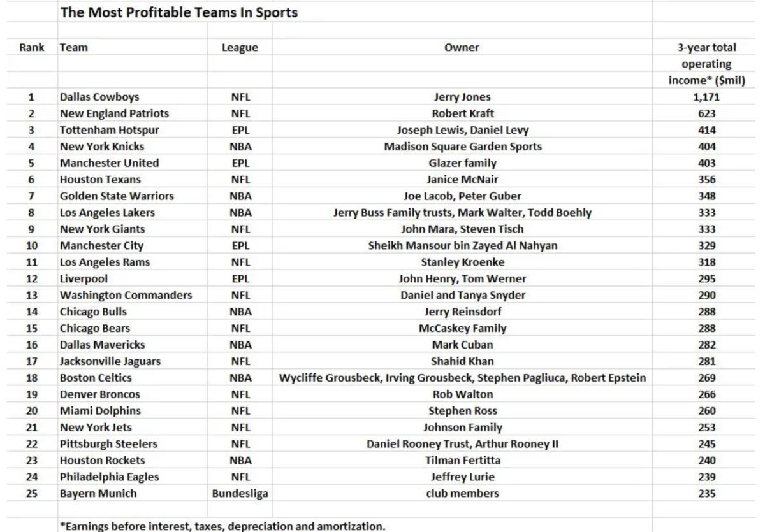765x532 pixels.
Task: Select the Bundesliga league cell
Action: [x=240, y=494]
